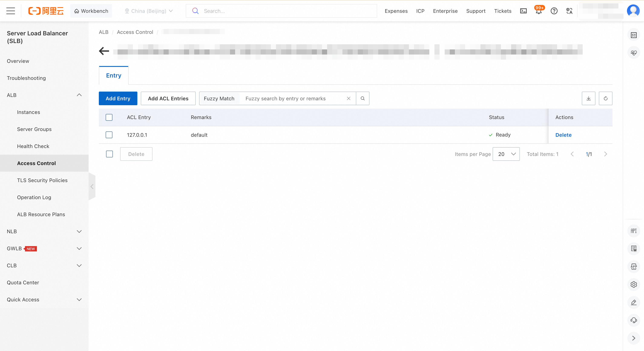
Task: Open the Items per Page dropdown
Action: point(506,154)
